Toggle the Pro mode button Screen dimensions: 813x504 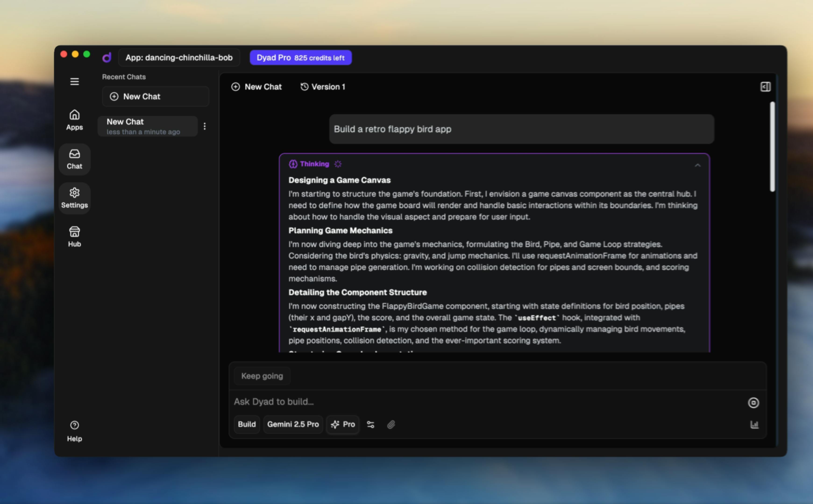[343, 424]
